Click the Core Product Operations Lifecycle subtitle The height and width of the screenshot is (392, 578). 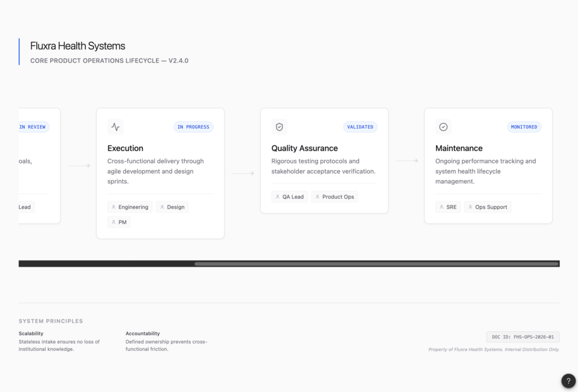point(109,61)
